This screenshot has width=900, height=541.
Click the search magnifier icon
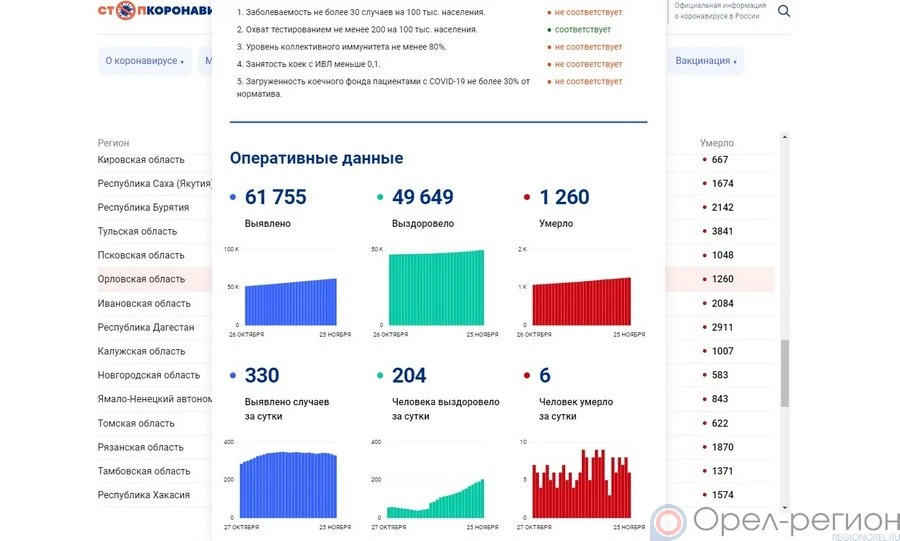(x=784, y=11)
